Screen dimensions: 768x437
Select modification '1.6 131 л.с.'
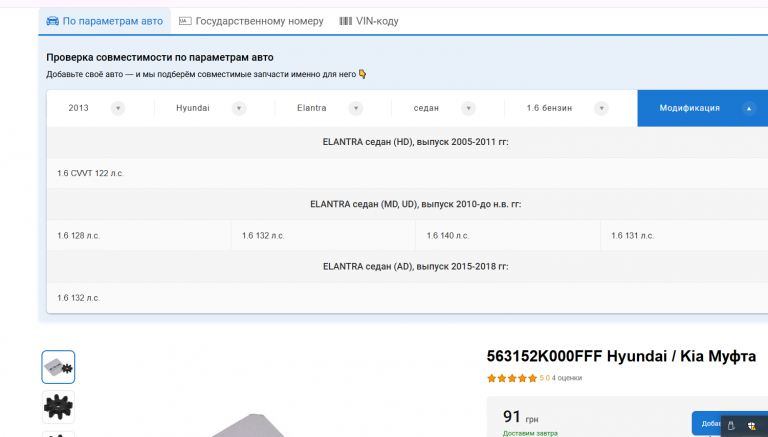632,236
